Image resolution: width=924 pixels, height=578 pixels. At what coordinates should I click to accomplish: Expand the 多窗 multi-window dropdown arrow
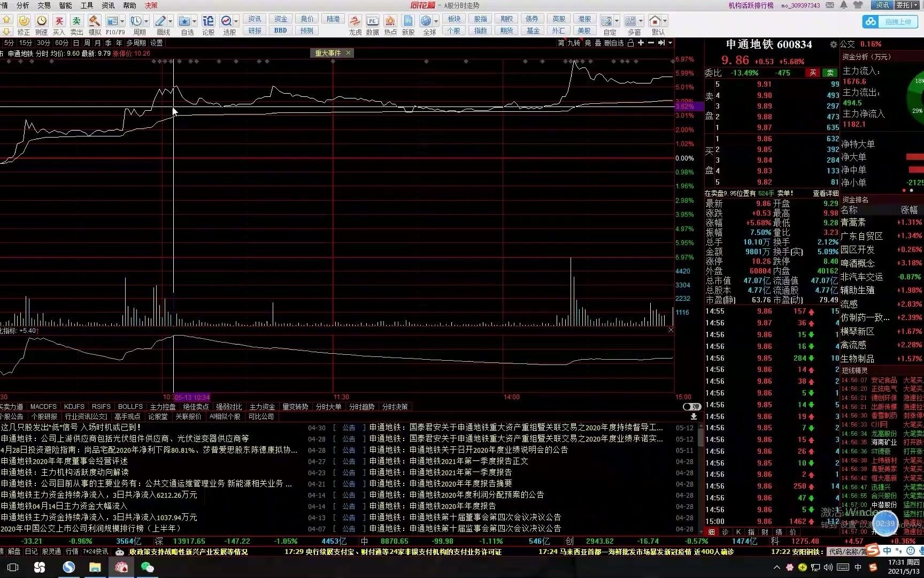click(x=641, y=21)
